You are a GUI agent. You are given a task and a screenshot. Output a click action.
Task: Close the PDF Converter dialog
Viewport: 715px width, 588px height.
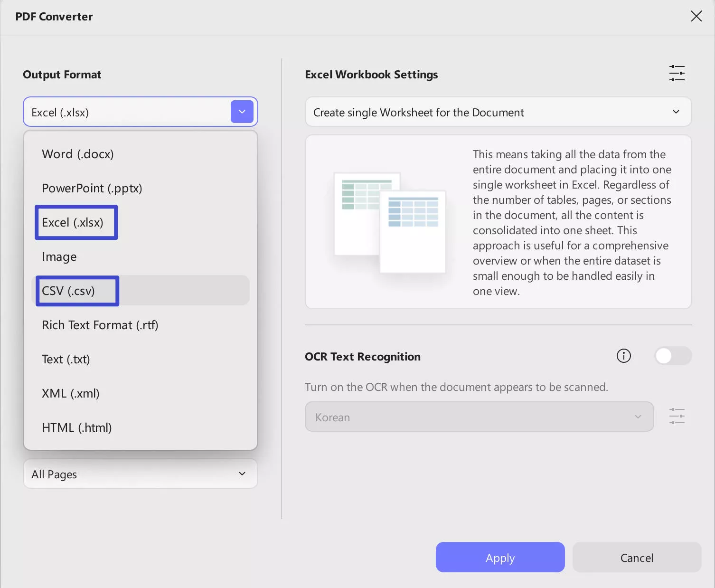pos(696,16)
